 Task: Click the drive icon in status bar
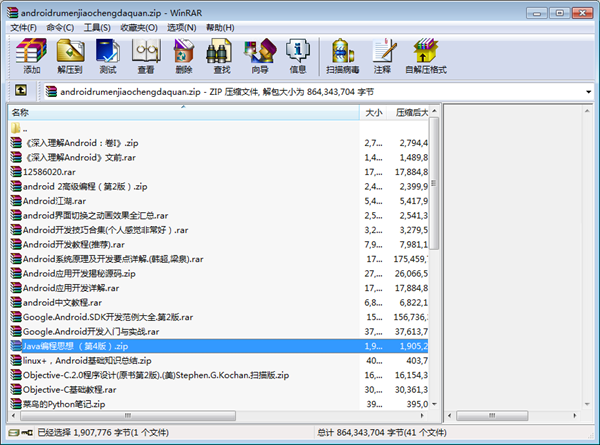tap(14, 433)
